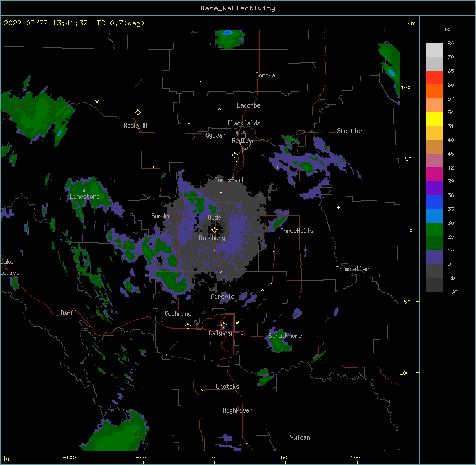The width and height of the screenshot is (476, 465).
Task: Select the blue 36 dBZ legend swatch
Action: click(x=434, y=202)
